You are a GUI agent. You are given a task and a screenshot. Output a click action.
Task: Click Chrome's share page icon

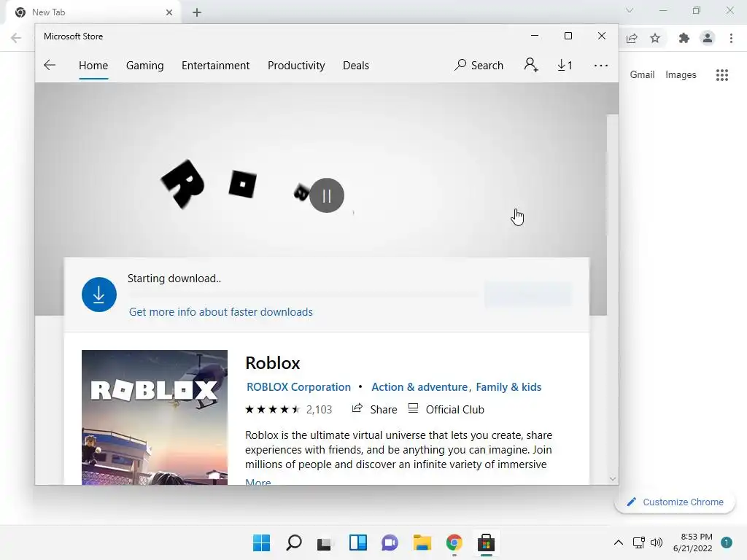point(632,38)
